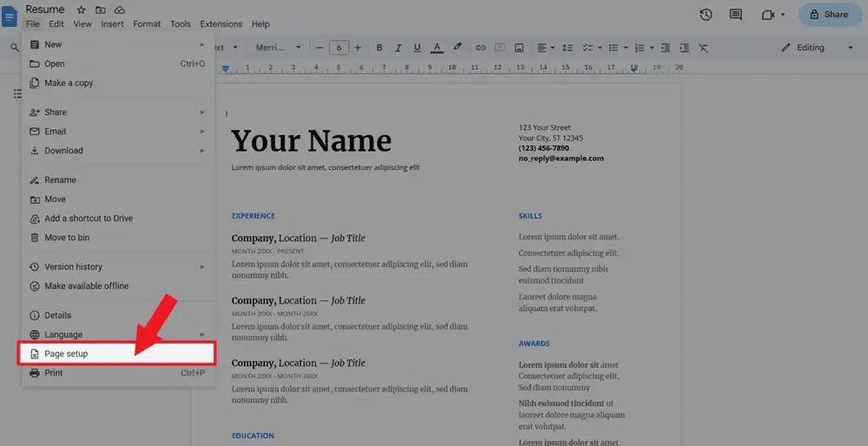868x446 pixels.
Task: Click the numbered list icon
Action: (640, 48)
